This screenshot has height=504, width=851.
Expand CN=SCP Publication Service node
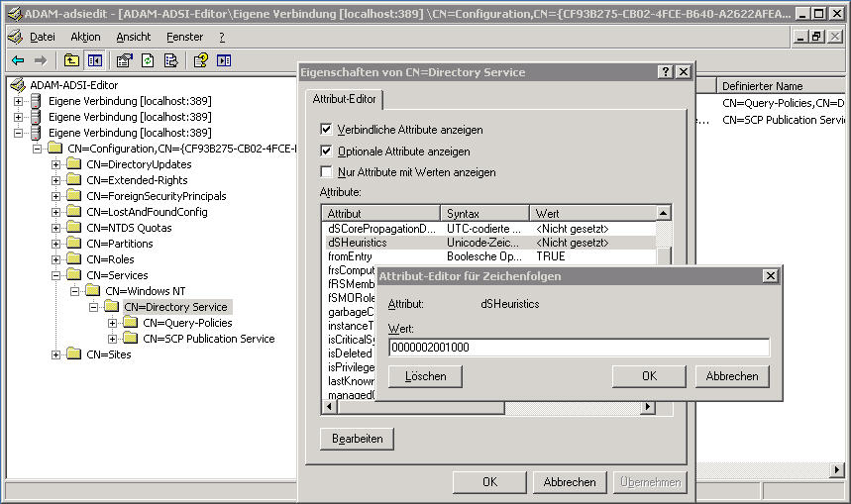click(x=112, y=338)
